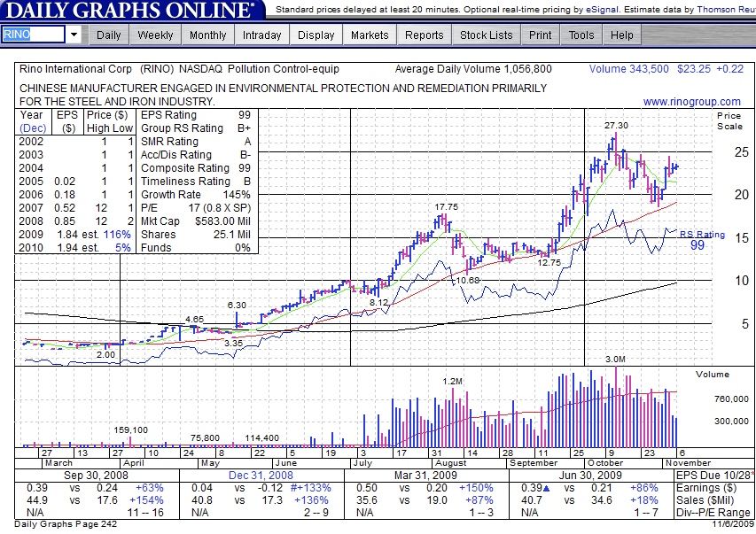Click the RINO ticker symbol input field
Image resolution: width=756 pixels, height=534 pixels.
coord(33,35)
